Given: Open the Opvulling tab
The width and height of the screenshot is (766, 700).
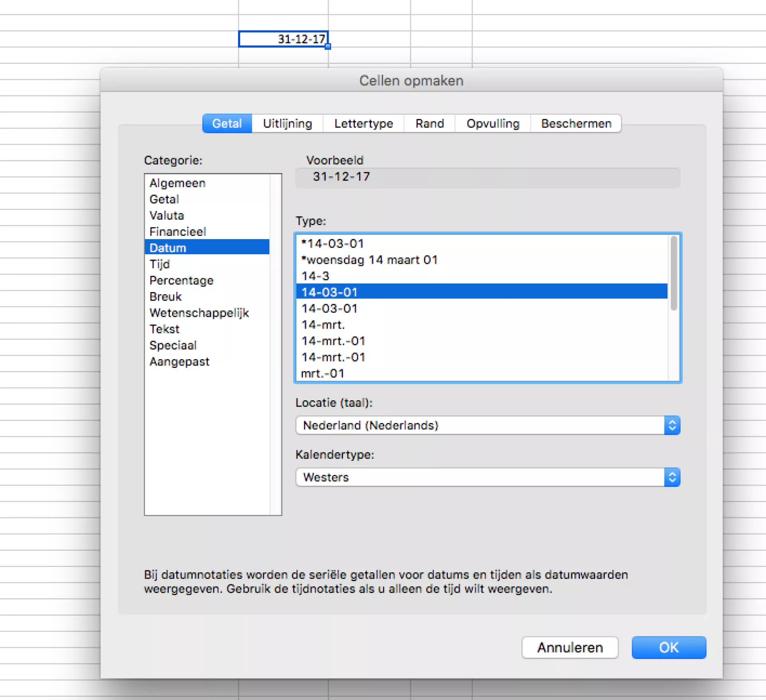Looking at the screenshot, I should pyautogui.click(x=493, y=123).
